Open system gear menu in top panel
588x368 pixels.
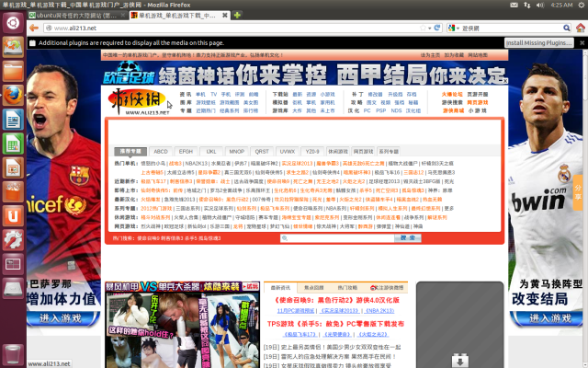[x=582, y=5]
